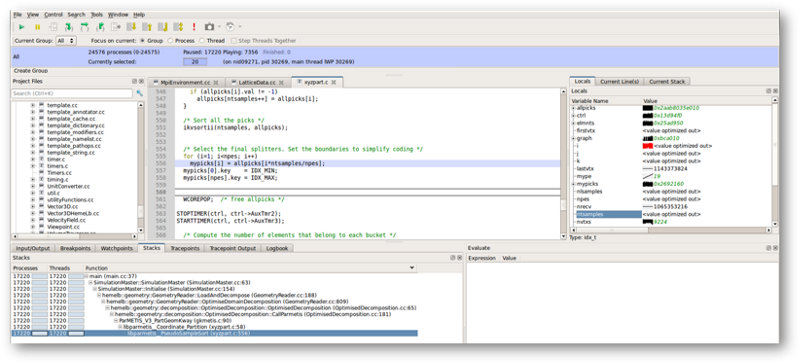
Task: Click the Project Files horizontal scrollbar
Action: (74, 236)
